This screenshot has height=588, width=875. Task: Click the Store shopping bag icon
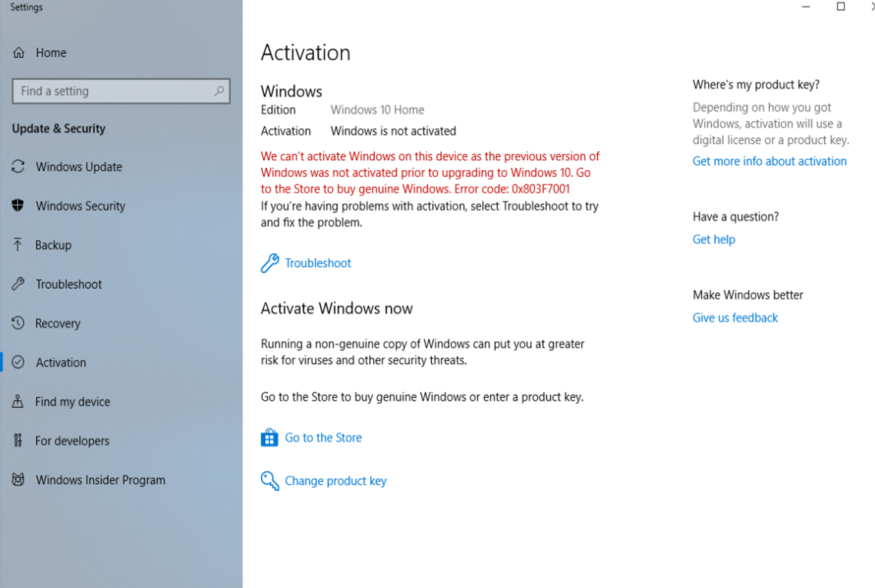[x=269, y=438]
